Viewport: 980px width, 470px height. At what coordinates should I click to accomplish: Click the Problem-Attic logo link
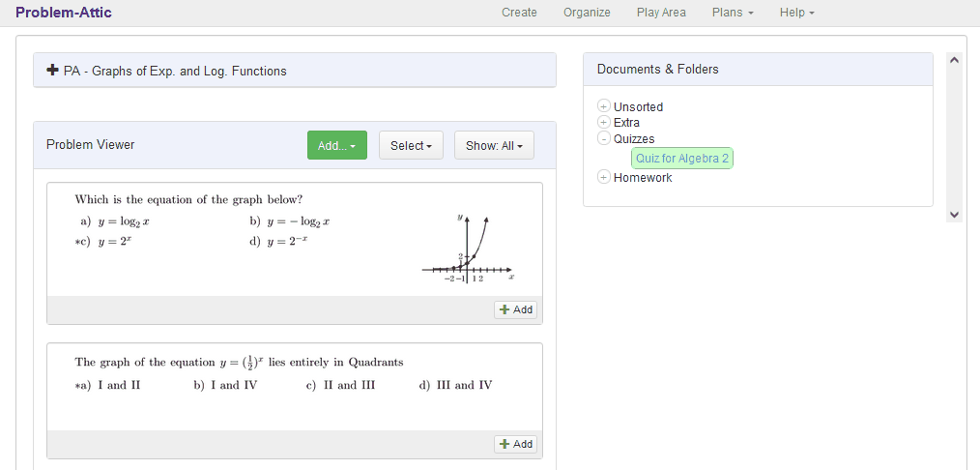pyautogui.click(x=64, y=13)
